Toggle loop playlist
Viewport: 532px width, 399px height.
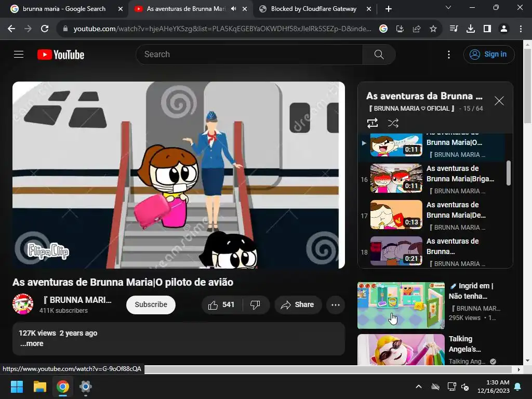[372, 123]
